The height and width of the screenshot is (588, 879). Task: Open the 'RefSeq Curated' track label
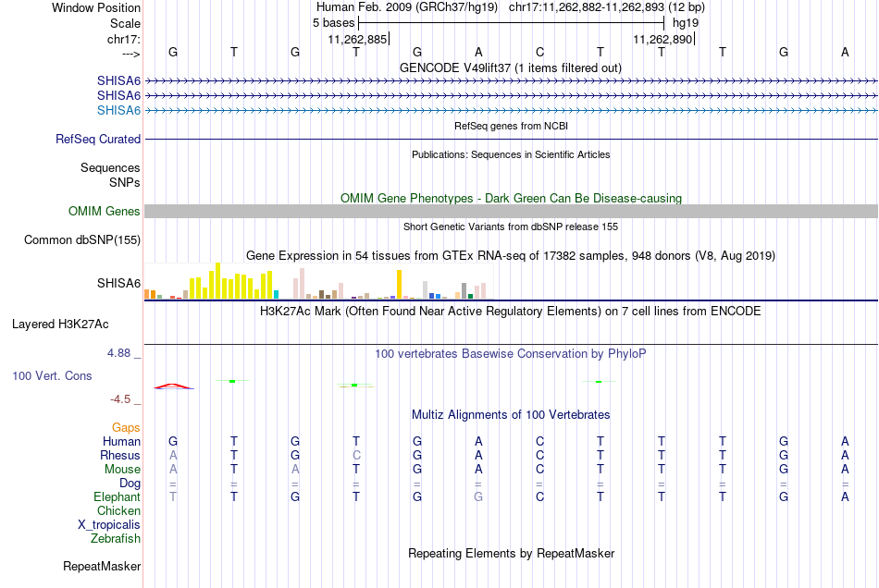pyautogui.click(x=97, y=139)
